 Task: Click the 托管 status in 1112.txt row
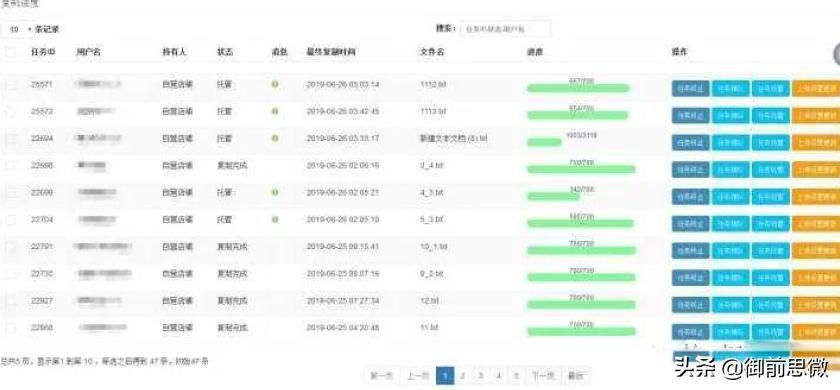pyautogui.click(x=224, y=84)
